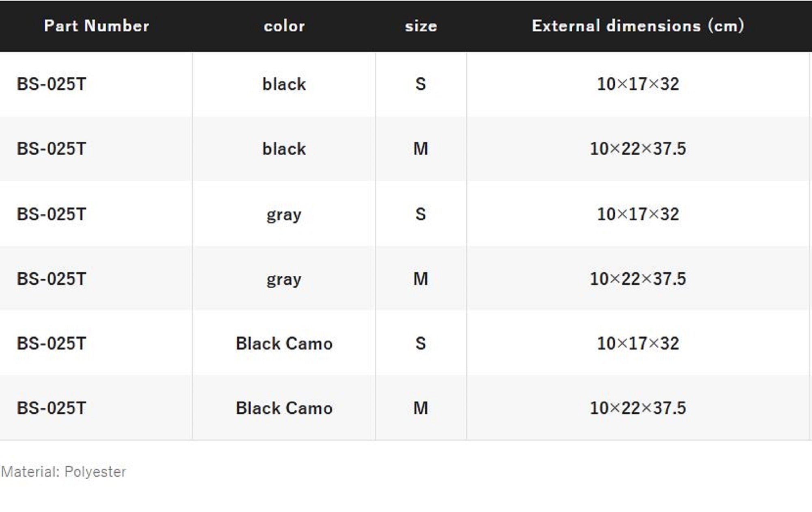Click the Material: Polyester note
The height and width of the screenshot is (512, 812).
(63, 472)
